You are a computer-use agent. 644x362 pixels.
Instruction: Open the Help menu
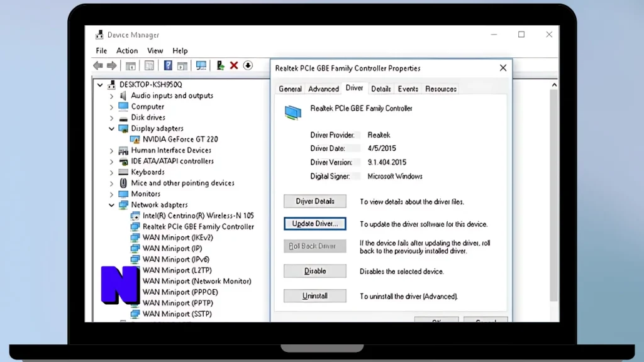(180, 50)
